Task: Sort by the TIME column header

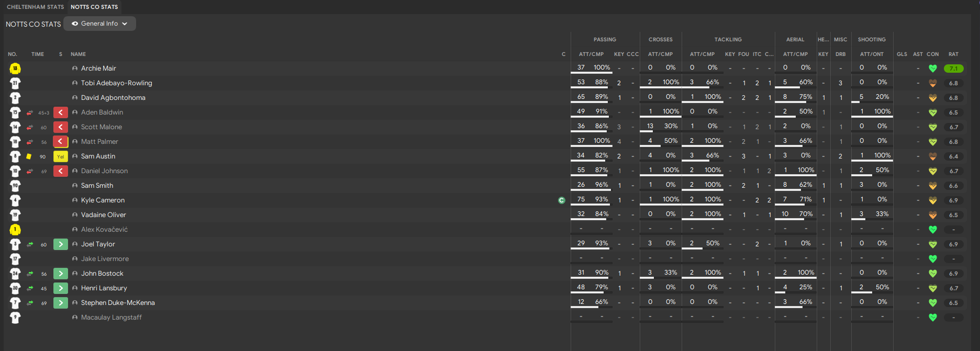Action: click(38, 54)
